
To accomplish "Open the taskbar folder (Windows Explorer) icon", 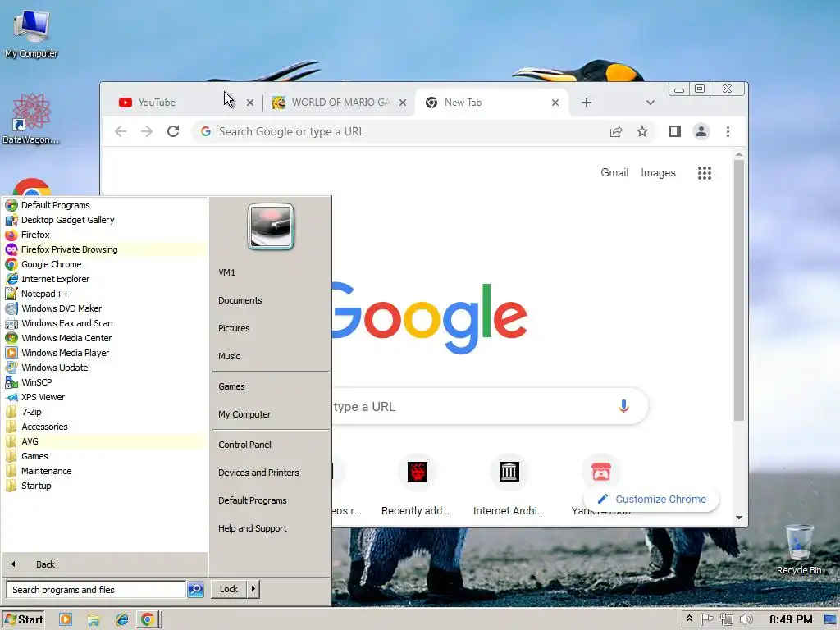I will (x=94, y=620).
